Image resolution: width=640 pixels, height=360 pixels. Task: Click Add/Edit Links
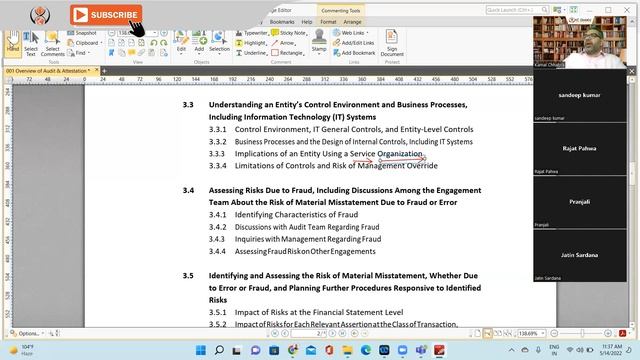[354, 43]
